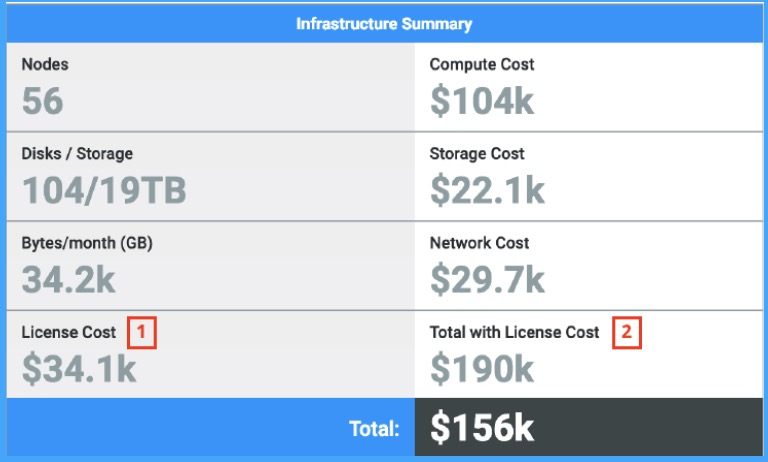Image resolution: width=768 pixels, height=462 pixels.
Task: Click the red callout marker 2
Action: pos(626,332)
